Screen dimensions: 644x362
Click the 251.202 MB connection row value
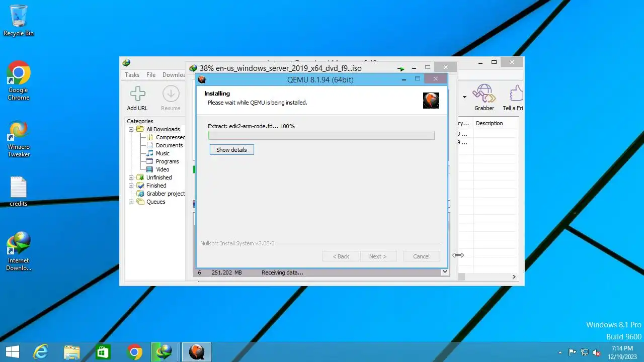226,273
